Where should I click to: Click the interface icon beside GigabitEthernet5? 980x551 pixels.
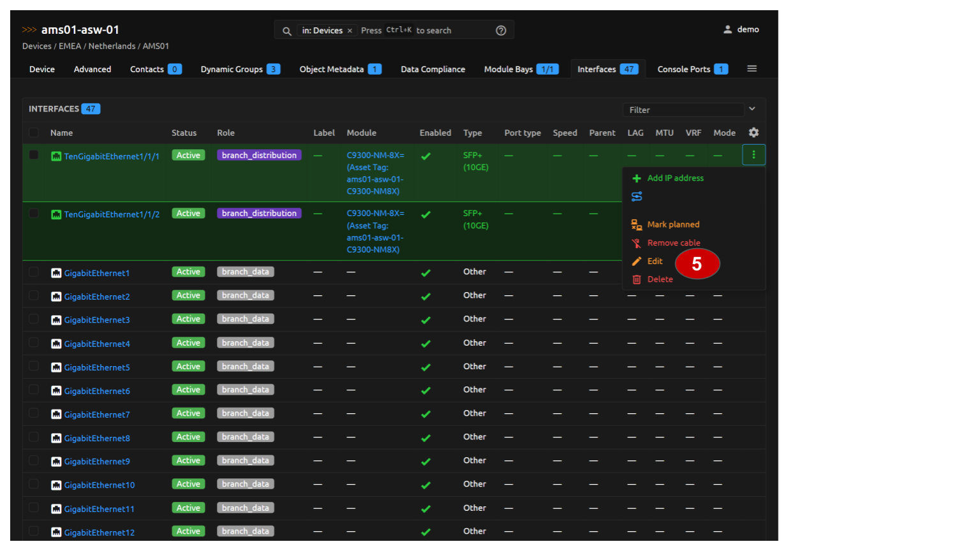(56, 367)
